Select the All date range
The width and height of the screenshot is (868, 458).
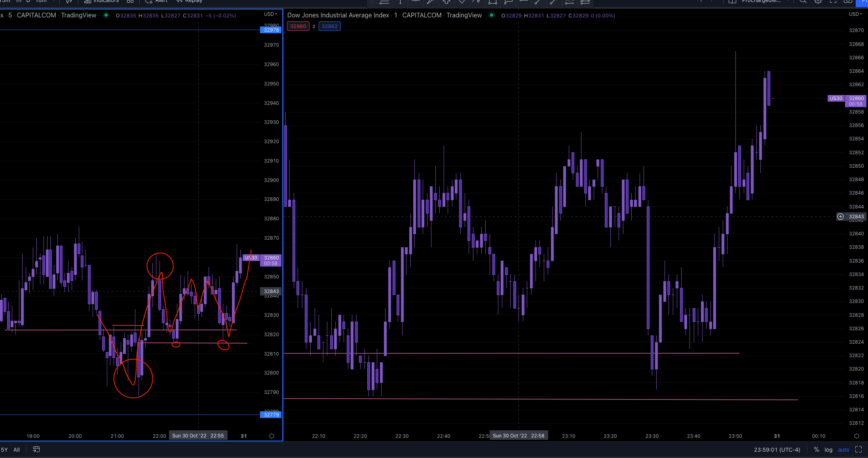pos(17,450)
